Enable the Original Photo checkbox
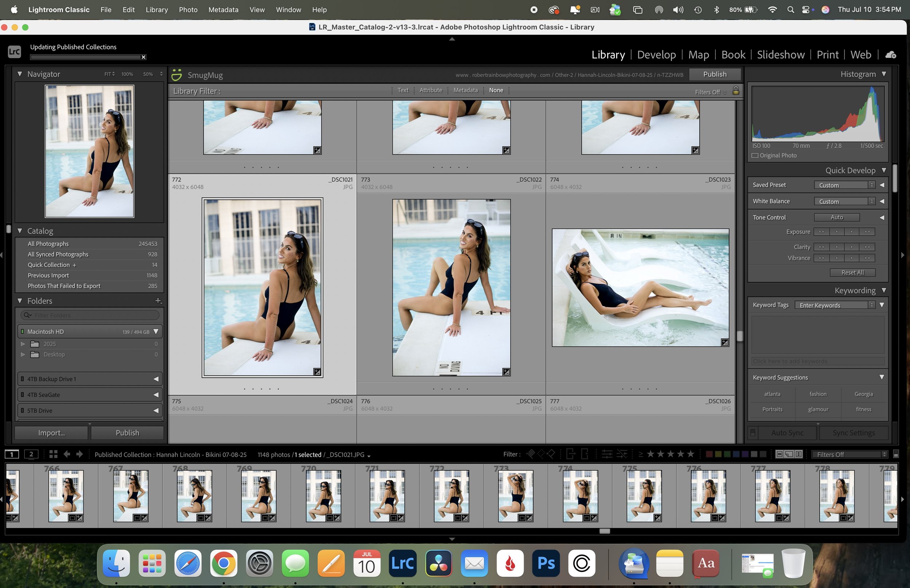910x588 pixels. point(755,155)
